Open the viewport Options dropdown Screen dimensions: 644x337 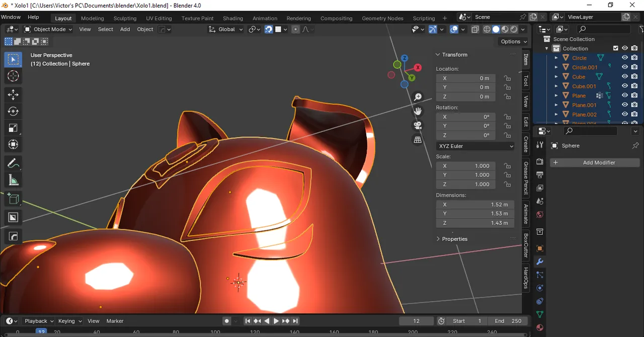(x=514, y=41)
